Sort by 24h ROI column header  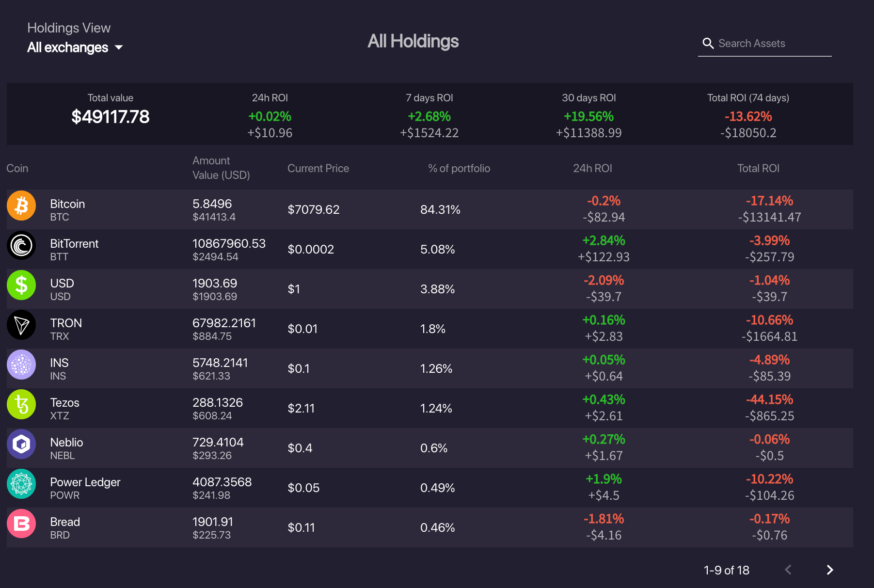pos(592,168)
